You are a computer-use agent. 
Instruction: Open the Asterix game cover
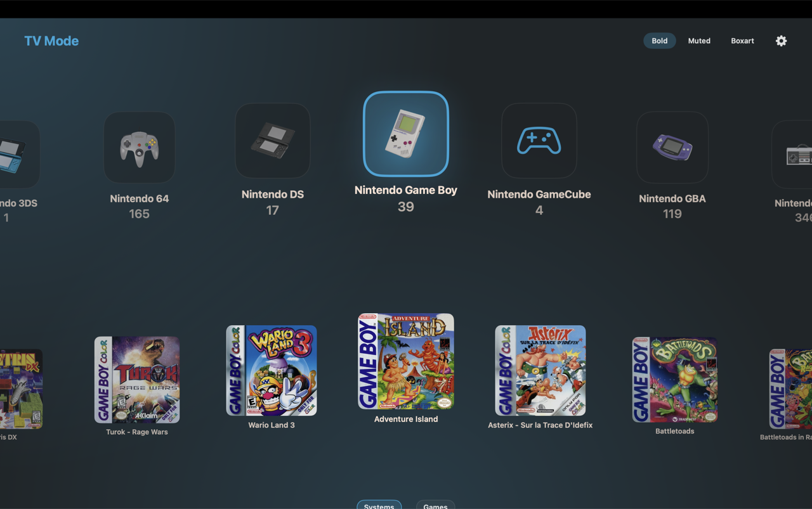tap(540, 371)
